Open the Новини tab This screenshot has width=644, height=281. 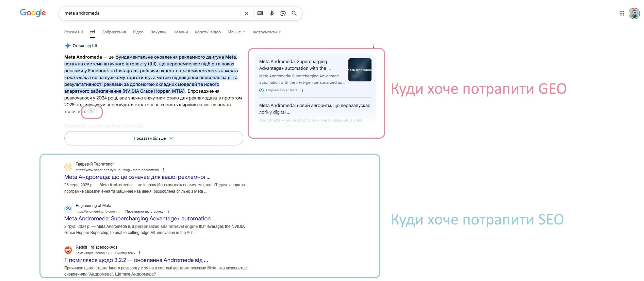pyautogui.click(x=181, y=32)
